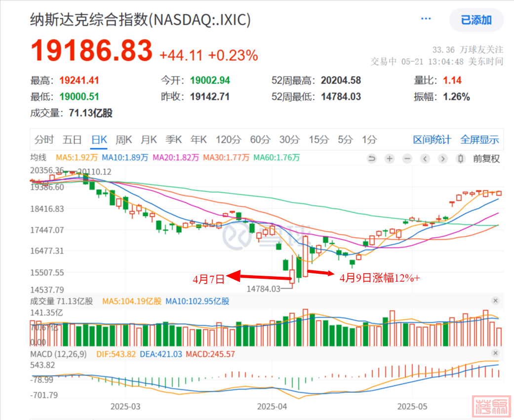Click the 量比 1.14 value

pos(452,81)
